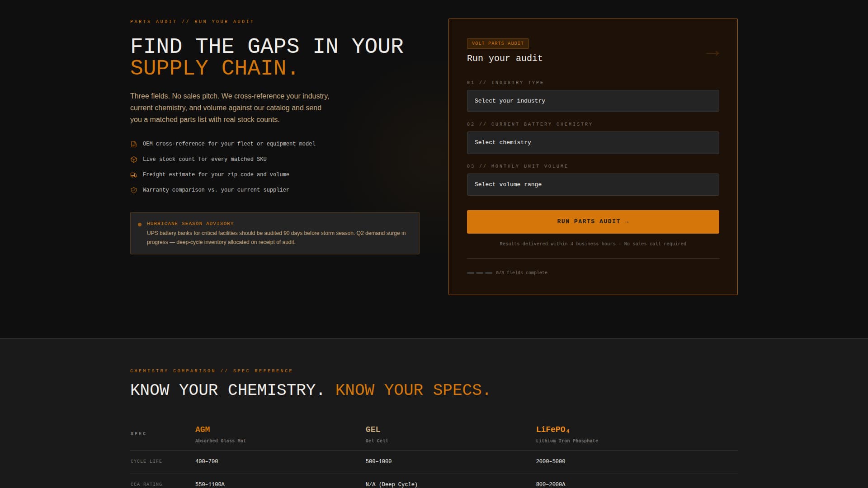Select the AGM column header
Viewport: 868px width, 488px height.
pos(203,429)
